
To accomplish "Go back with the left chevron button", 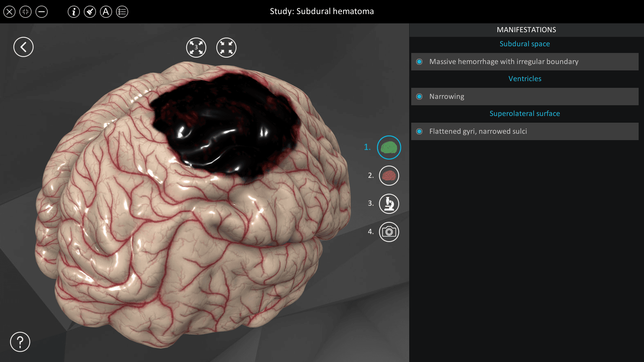I will pyautogui.click(x=23, y=47).
